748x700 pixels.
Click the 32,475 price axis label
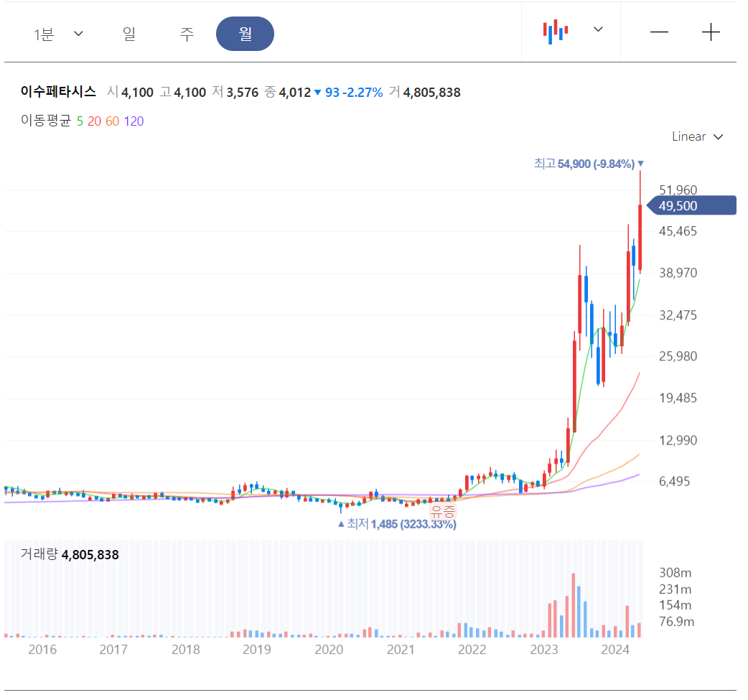[678, 315]
